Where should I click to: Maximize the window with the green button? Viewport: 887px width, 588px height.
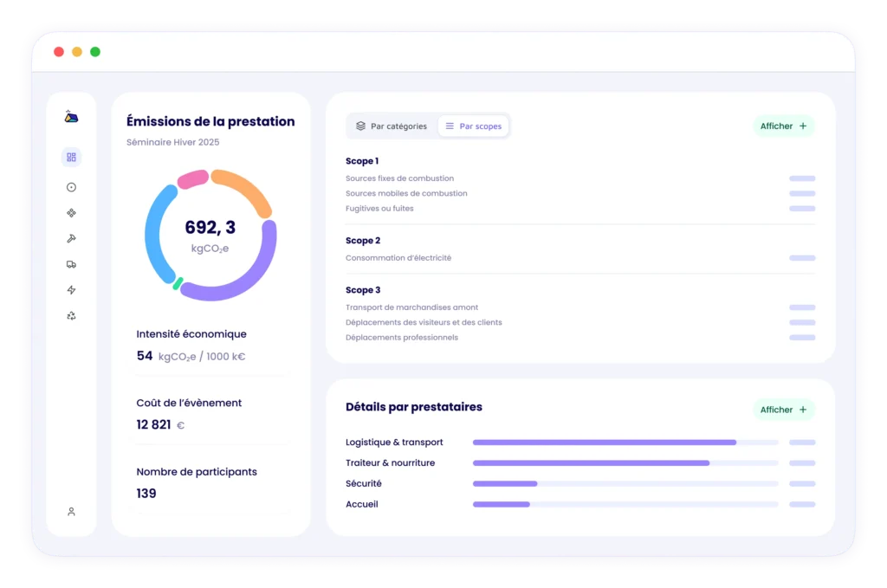point(95,52)
